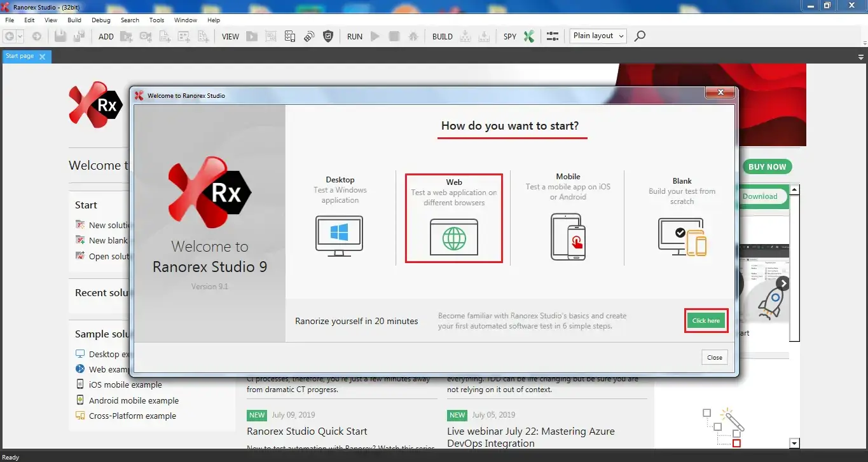
Task: Click the remote agents icon in toolbar
Action: tap(309, 36)
